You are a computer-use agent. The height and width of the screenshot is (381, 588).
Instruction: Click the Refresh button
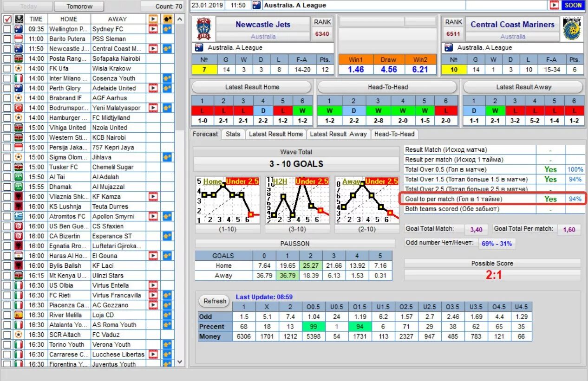[215, 301]
